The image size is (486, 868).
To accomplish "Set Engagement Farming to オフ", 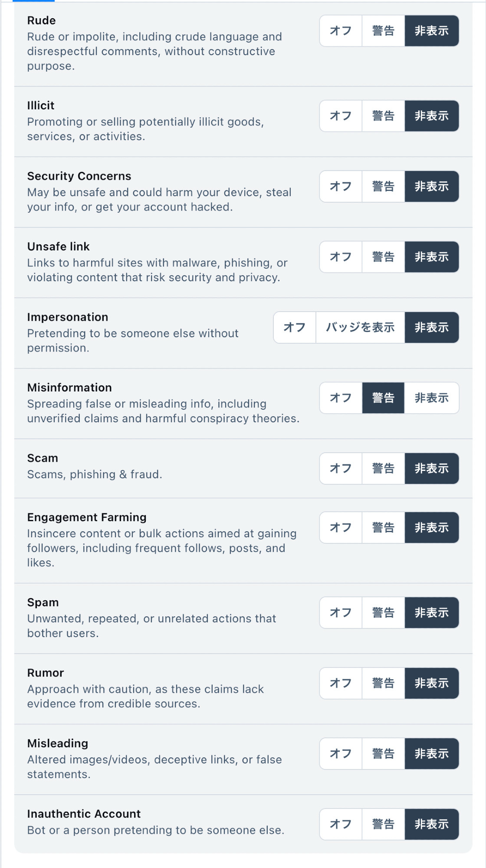I will click(x=341, y=527).
